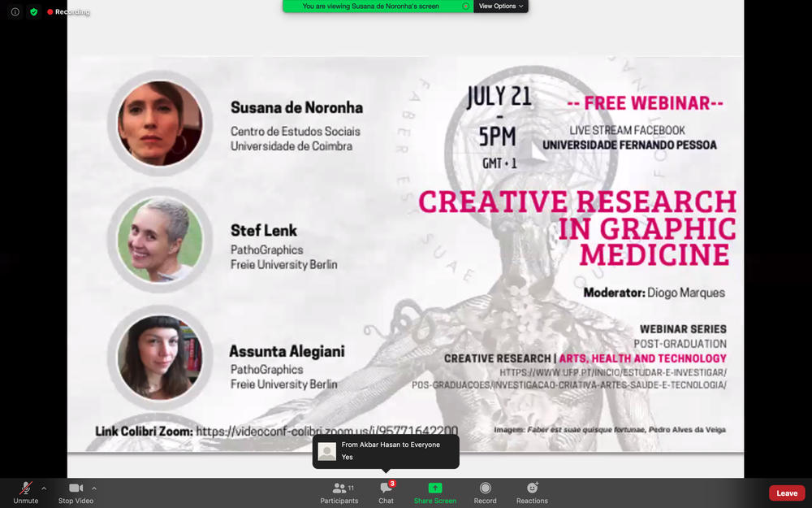Open the Chat panel
Image resolution: width=812 pixels, height=508 pixels.
386,492
